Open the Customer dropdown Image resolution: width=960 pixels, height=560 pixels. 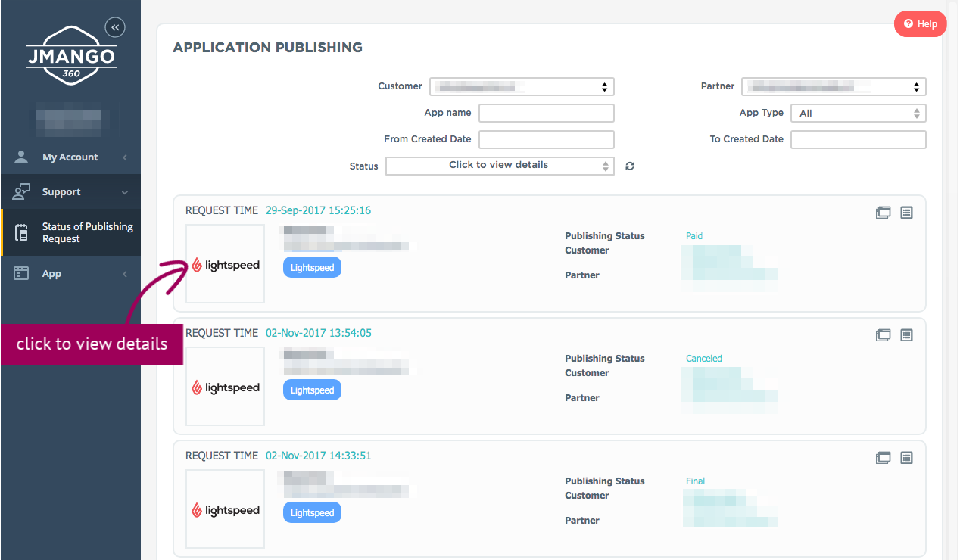pyautogui.click(x=522, y=86)
